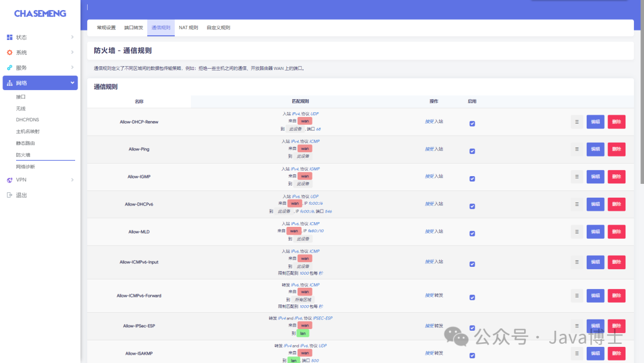
Task: Click the sort handle icon for Allow-DHCP-Renew
Action: coord(577,121)
